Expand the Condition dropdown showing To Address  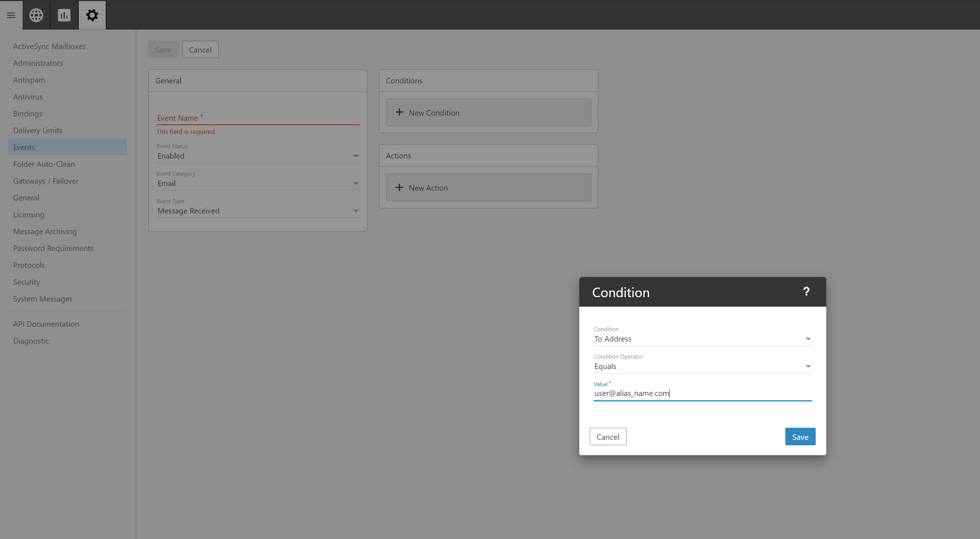tap(702, 339)
